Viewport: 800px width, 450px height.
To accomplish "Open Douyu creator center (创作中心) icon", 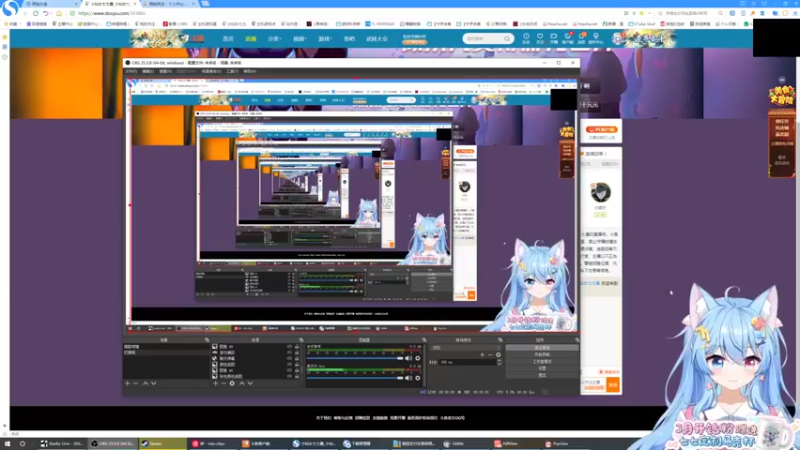I will [x=595, y=38].
